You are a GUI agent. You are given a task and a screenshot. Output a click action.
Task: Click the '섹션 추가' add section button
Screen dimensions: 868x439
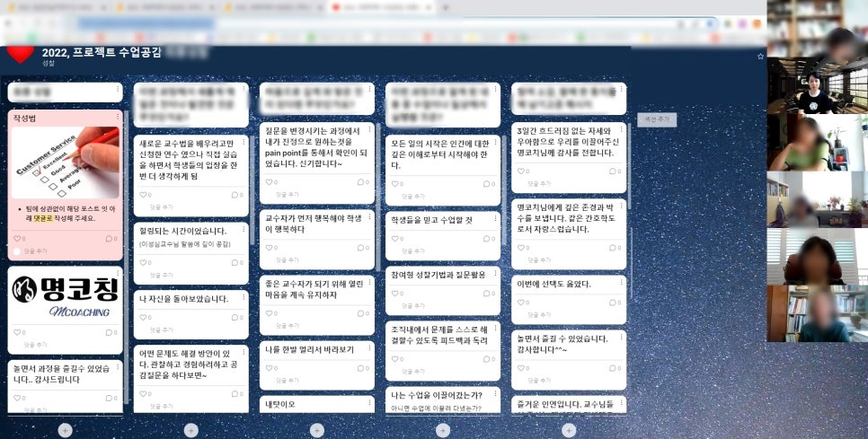657,119
